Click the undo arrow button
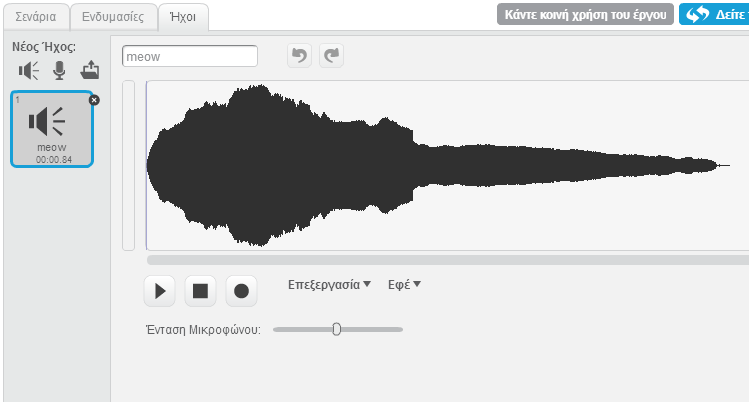The width and height of the screenshot is (749, 402). coord(298,57)
